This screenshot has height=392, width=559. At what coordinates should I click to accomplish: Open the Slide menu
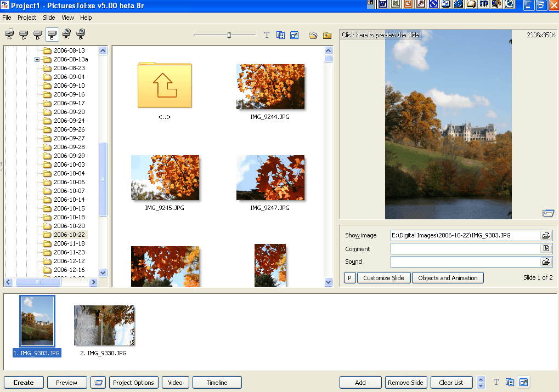(49, 18)
